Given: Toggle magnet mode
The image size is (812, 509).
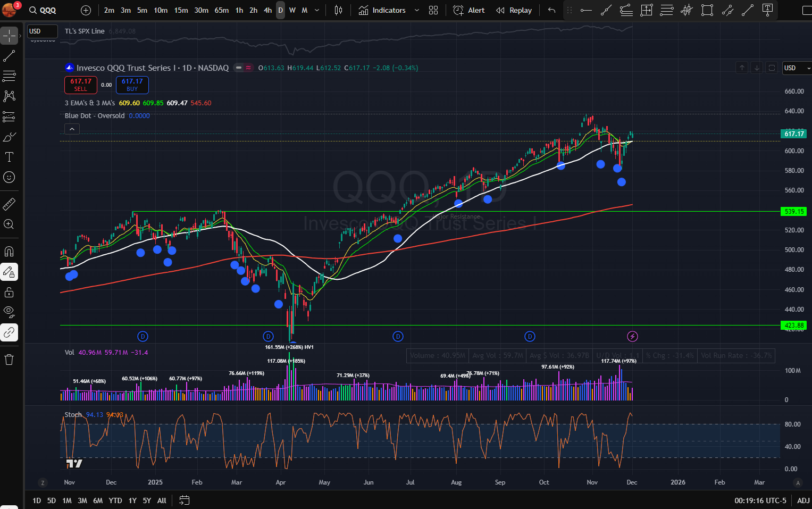Looking at the screenshot, I should coord(9,252).
